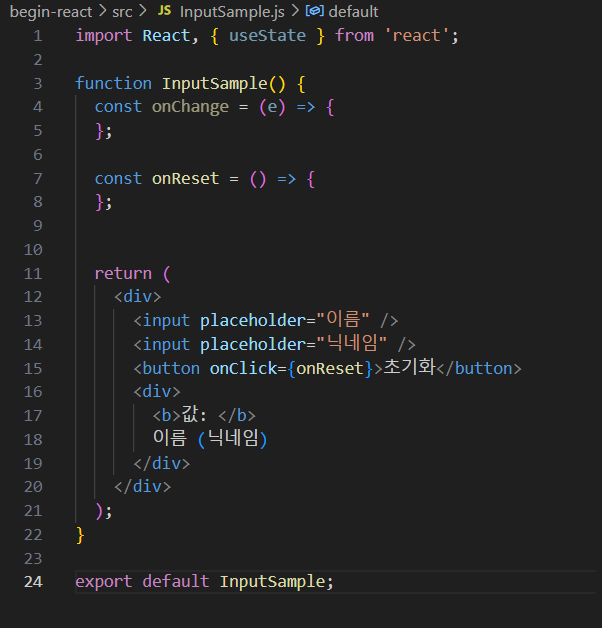Click {onReset} expression on line 15
Screen dimensions: 602x628
330,368
